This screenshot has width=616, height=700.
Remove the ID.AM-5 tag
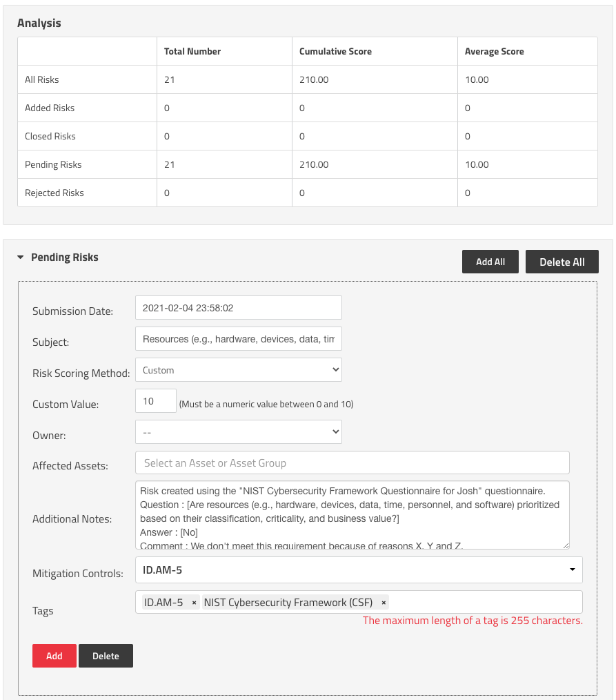[194, 602]
